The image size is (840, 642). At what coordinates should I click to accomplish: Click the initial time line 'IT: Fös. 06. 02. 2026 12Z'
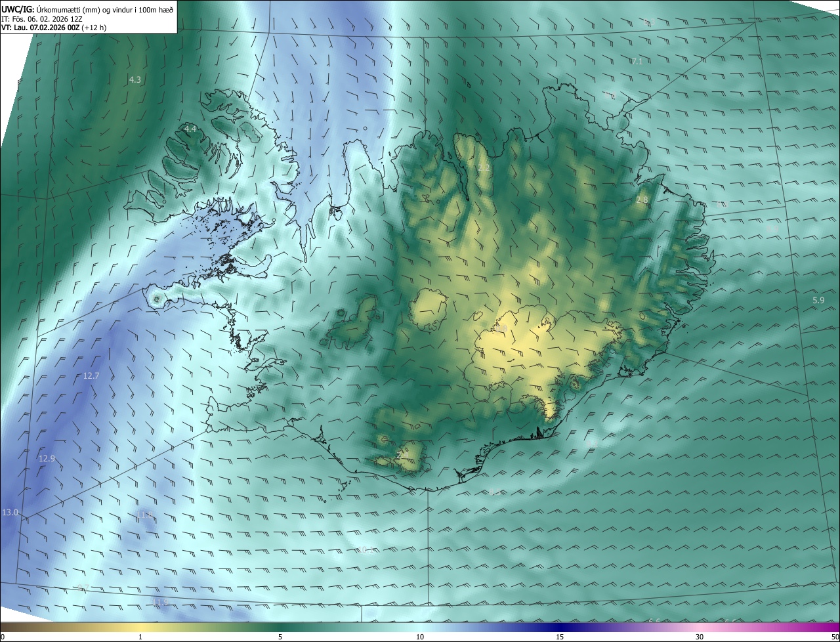42,19
